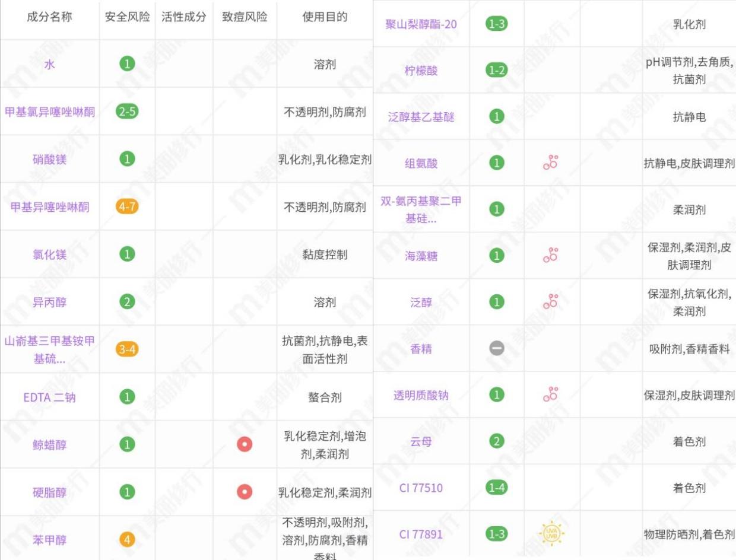Click the active ingredient icon for 透明质酸钠
Image resolution: width=736 pixels, height=560 pixels.
[x=551, y=395]
